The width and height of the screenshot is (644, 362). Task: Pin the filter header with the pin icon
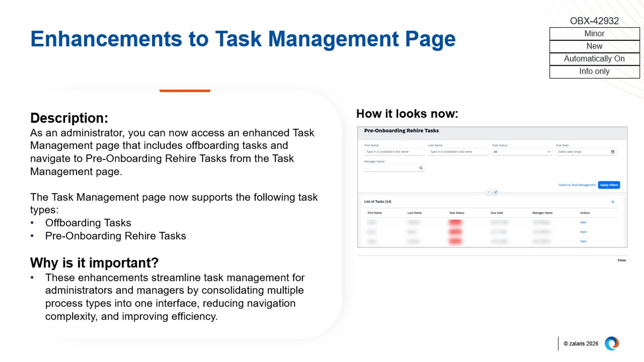[x=496, y=192]
